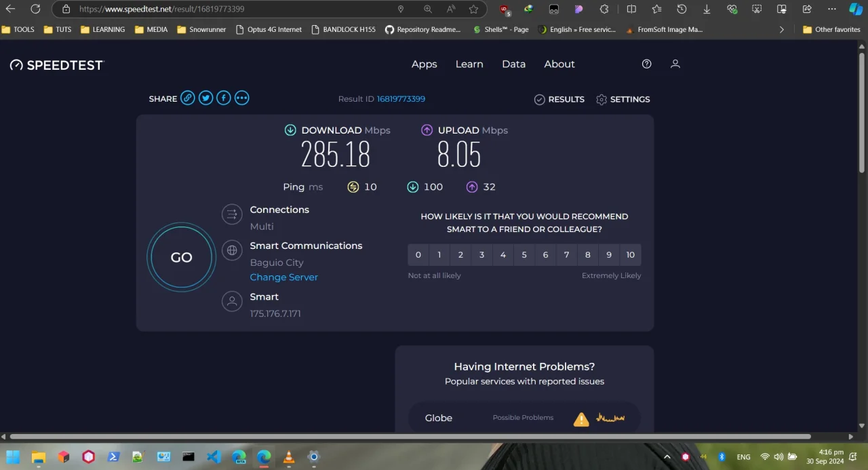Viewport: 868px width, 470px height.
Task: Open Globe possible problems entry
Action: point(524,418)
